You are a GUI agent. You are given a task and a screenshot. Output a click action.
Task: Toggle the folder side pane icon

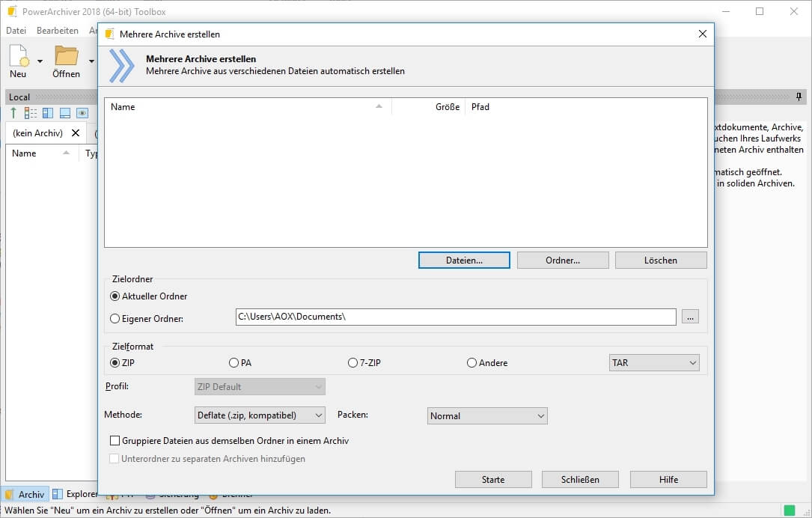click(x=48, y=113)
